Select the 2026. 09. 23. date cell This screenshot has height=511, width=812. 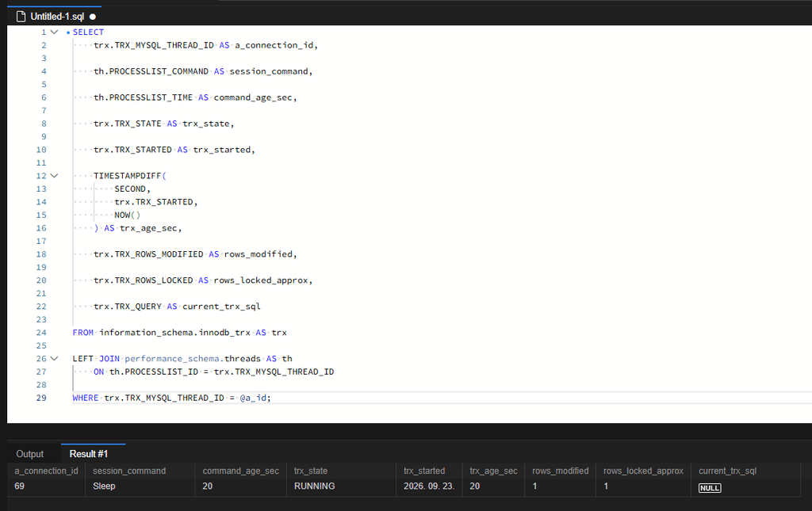point(429,486)
